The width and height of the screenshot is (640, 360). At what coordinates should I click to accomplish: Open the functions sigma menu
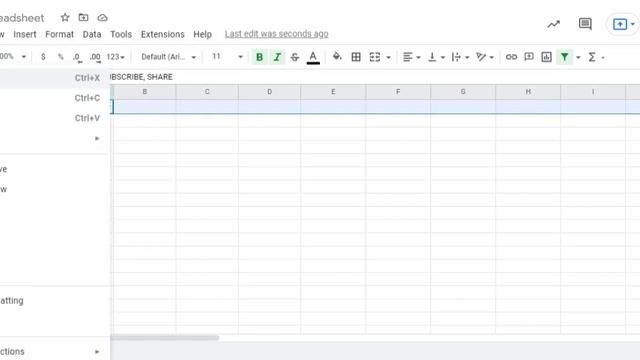click(592, 57)
